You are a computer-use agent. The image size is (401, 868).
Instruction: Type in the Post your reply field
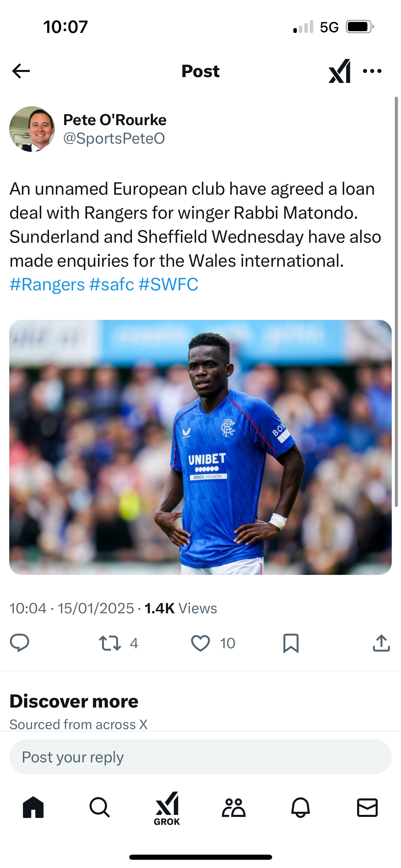[x=200, y=757]
